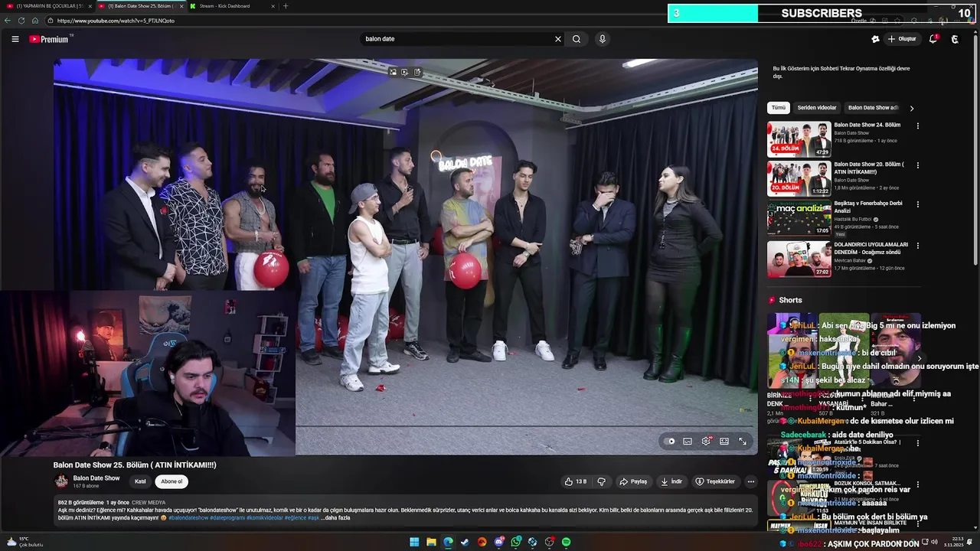
Task: Open the weather widget 15°C
Action: [x=24, y=542]
